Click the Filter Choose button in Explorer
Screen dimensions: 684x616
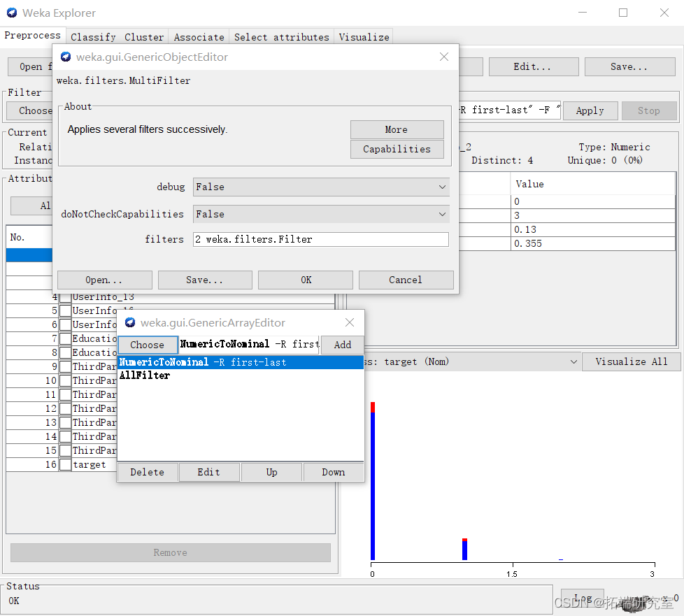pos(29,110)
